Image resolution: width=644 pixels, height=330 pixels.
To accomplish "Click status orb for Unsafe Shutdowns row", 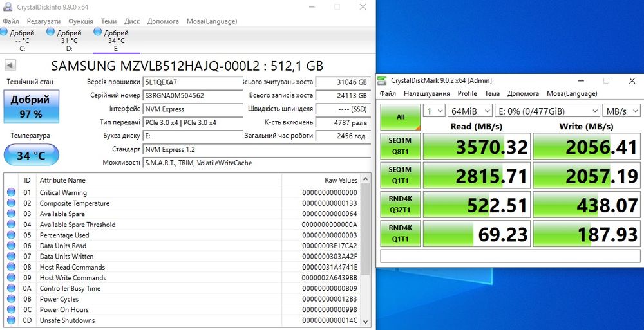I will coord(11,320).
